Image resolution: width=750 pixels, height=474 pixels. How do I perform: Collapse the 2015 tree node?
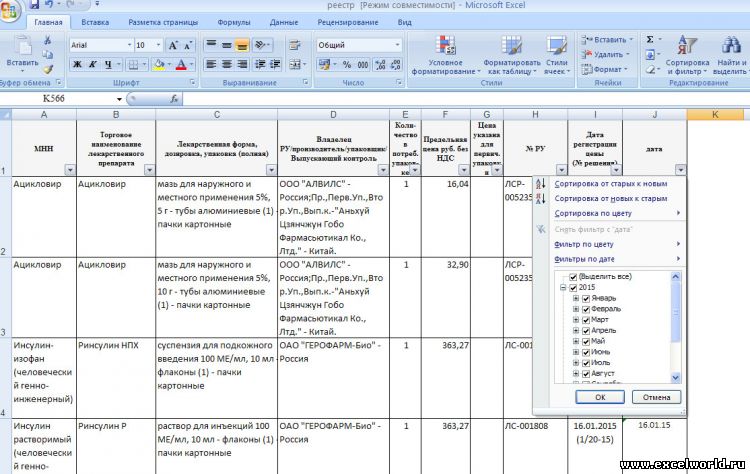(563, 287)
